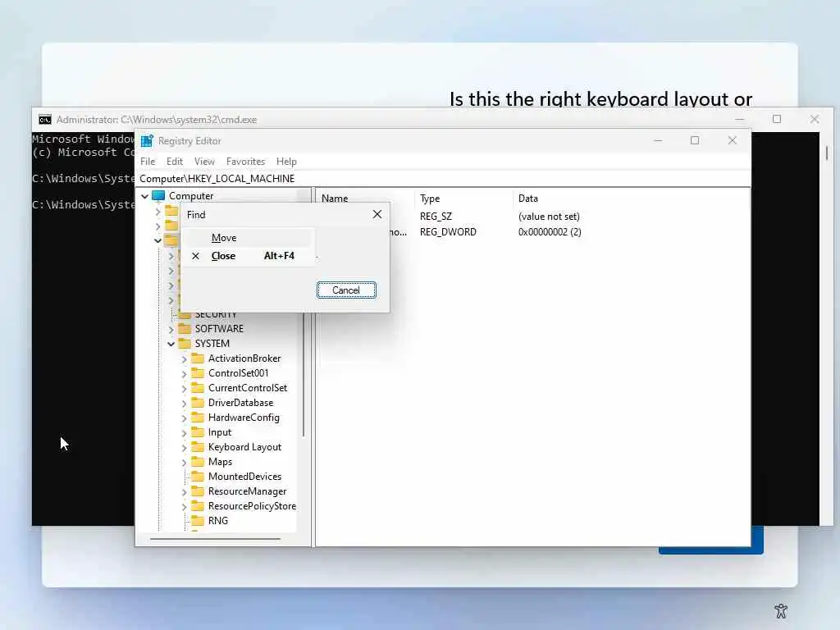Viewport: 840px width, 630px height.
Task: Select the REG_SZ type cell
Action: (436, 217)
